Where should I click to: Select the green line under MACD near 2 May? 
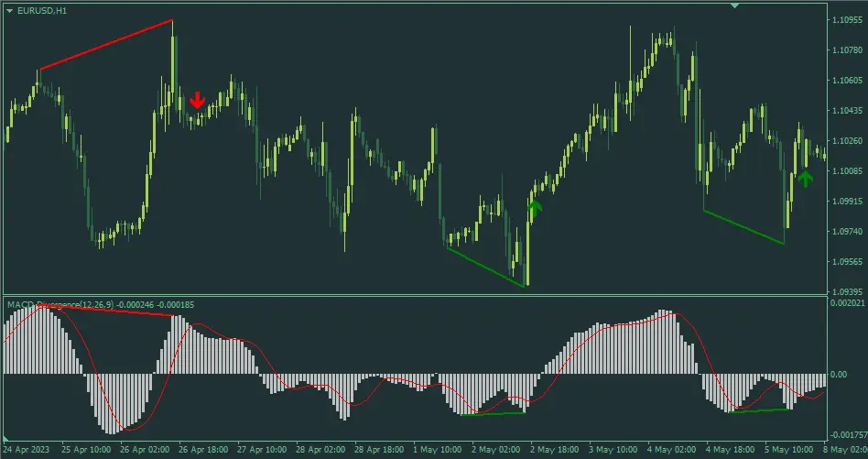[494, 414]
